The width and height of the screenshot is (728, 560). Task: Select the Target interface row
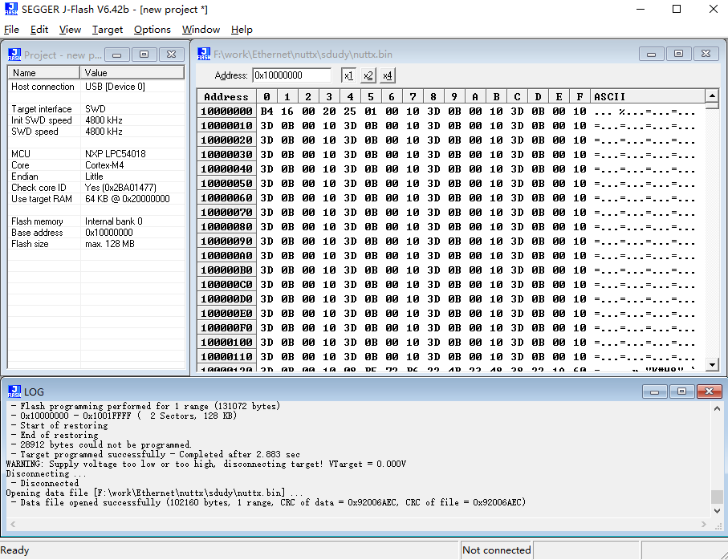[96, 109]
